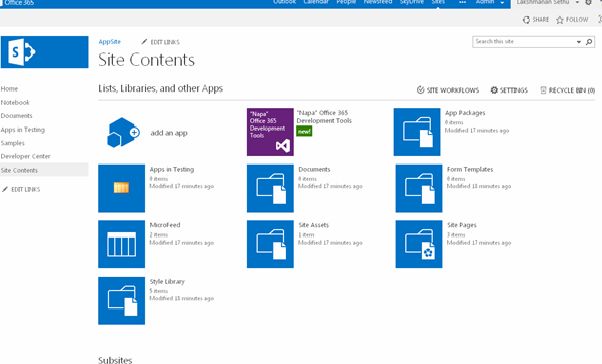Screen dimensions: 602x364
Task: Click the Form Templates title link
Action: click(x=470, y=169)
